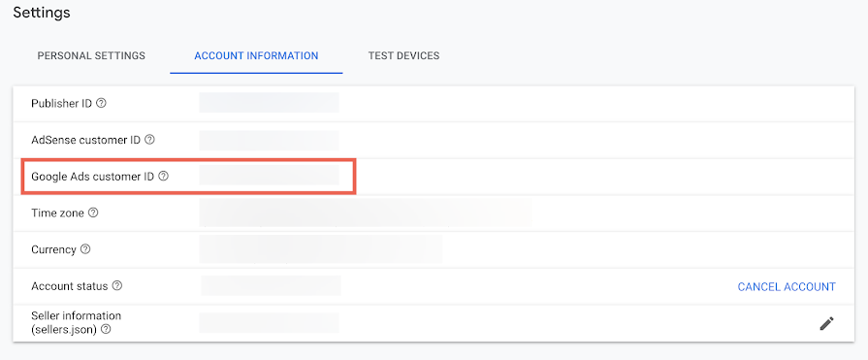Click the Currency help icon

point(85,249)
